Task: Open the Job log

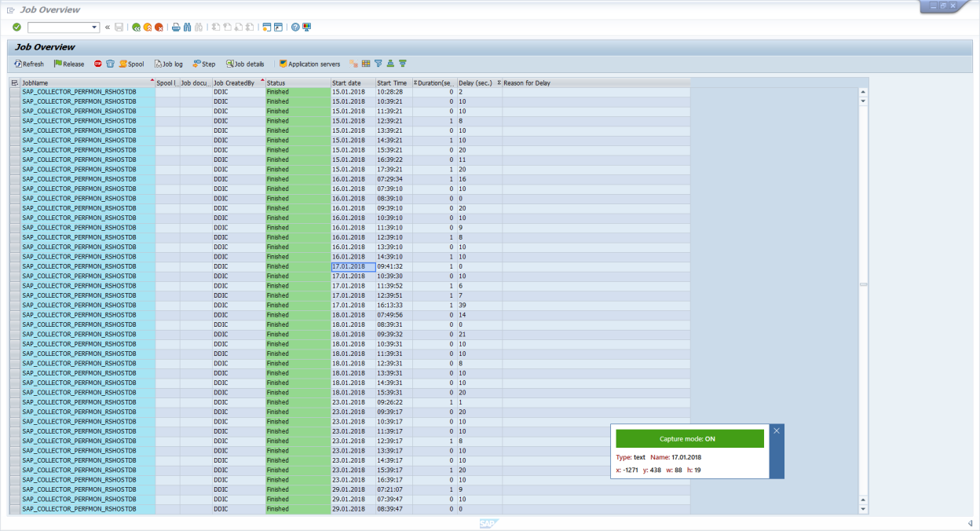Action: click(168, 64)
